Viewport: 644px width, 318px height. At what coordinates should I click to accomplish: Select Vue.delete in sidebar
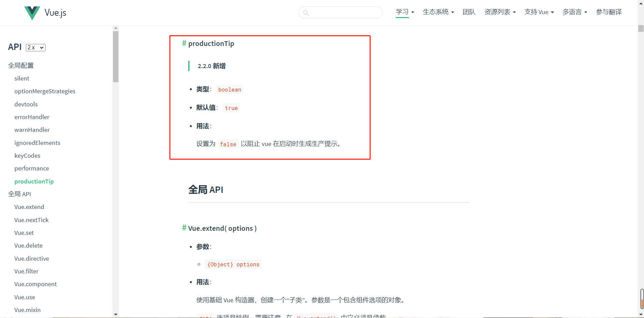click(x=29, y=246)
